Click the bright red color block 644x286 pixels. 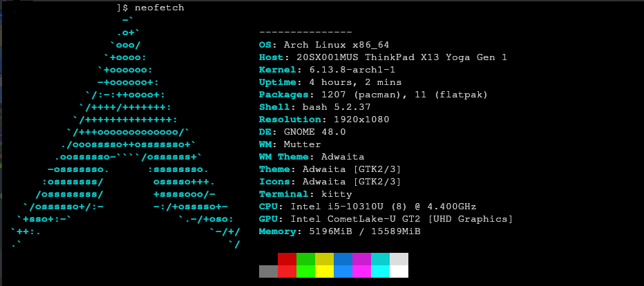(287, 271)
